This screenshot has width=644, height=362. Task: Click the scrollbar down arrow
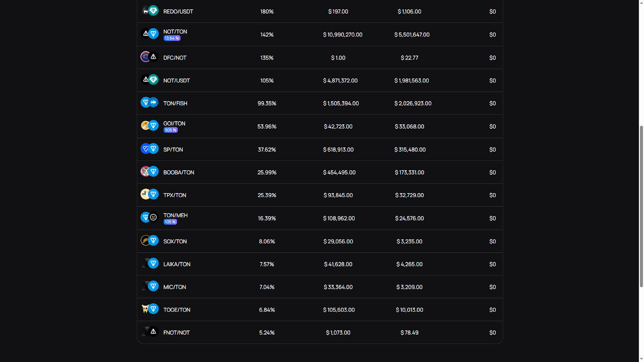(641, 359)
